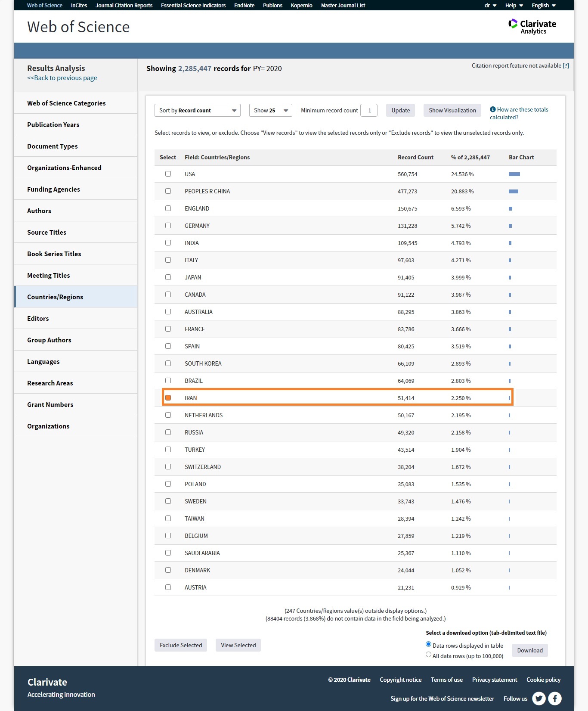The height and width of the screenshot is (711, 588).
Task: Open the Privacy statement link
Action: [495, 680]
